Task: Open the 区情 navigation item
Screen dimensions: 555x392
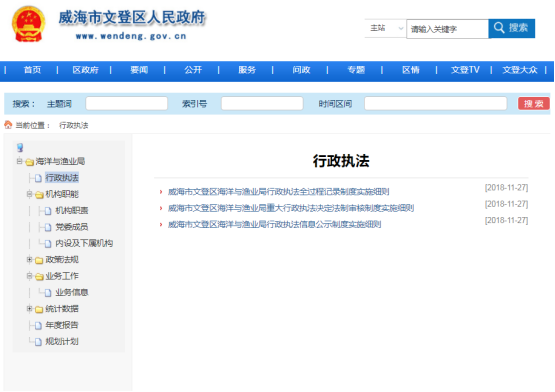Action: [411, 70]
